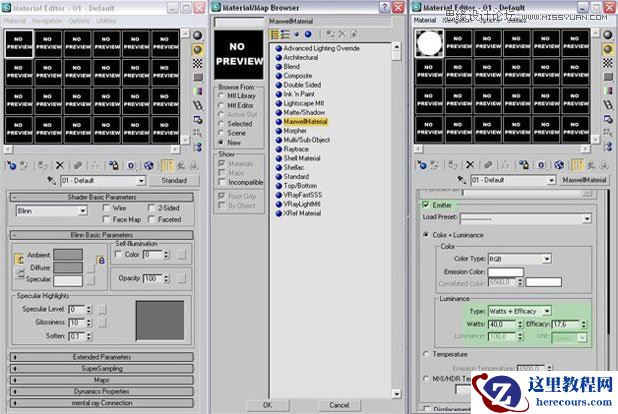Click Reset Map/Mtl X icon in right editor
The width and height of the screenshot is (618, 414).
[x=470, y=165]
